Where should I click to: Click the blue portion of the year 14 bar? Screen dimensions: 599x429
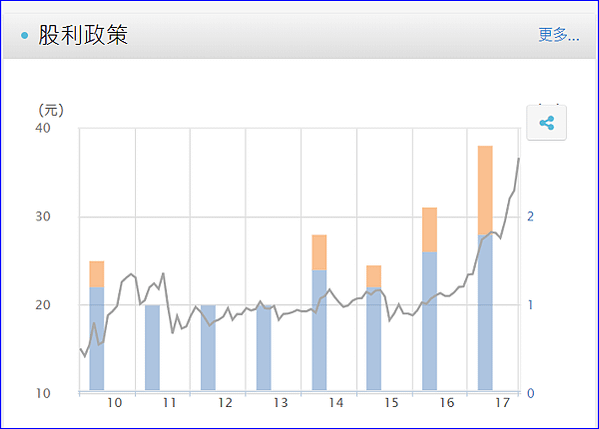(319, 330)
